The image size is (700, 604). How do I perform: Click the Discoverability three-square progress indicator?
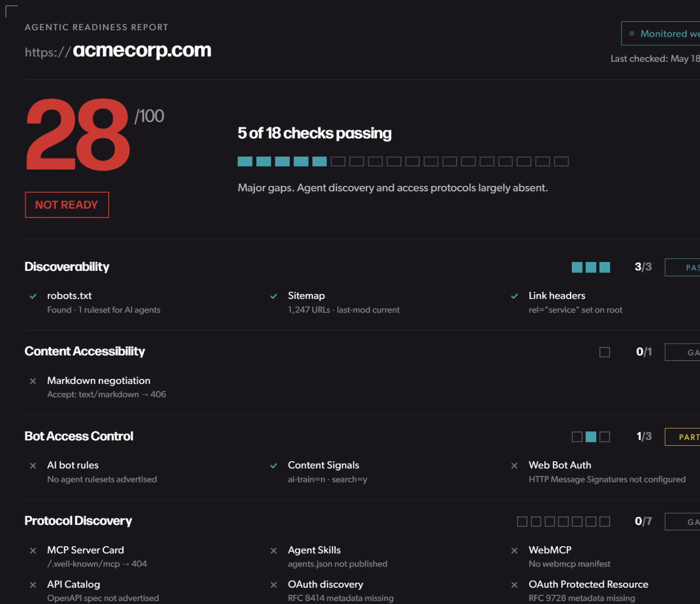[591, 267]
